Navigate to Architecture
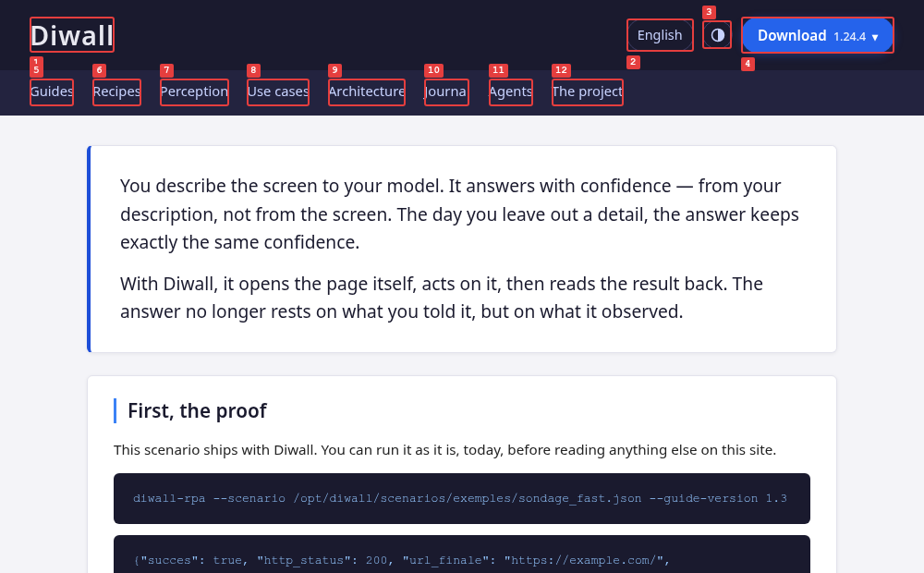Viewport: 924px width, 573px height. (x=367, y=92)
